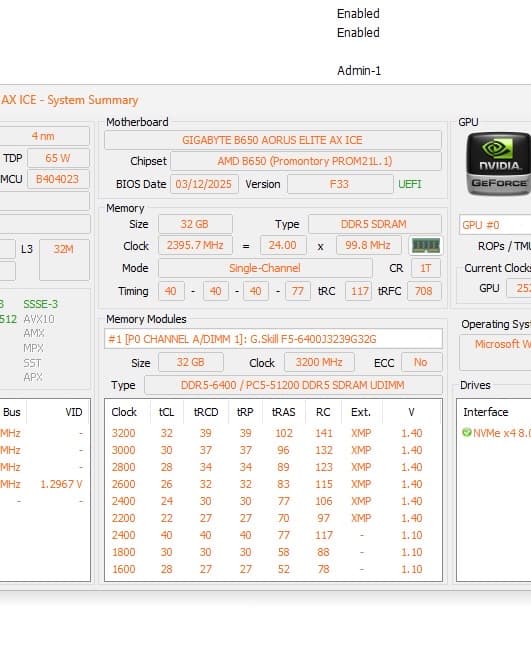Image resolution: width=531 pixels, height=663 pixels.
Task: Click the timing value 77 field
Action: pyautogui.click(x=298, y=291)
